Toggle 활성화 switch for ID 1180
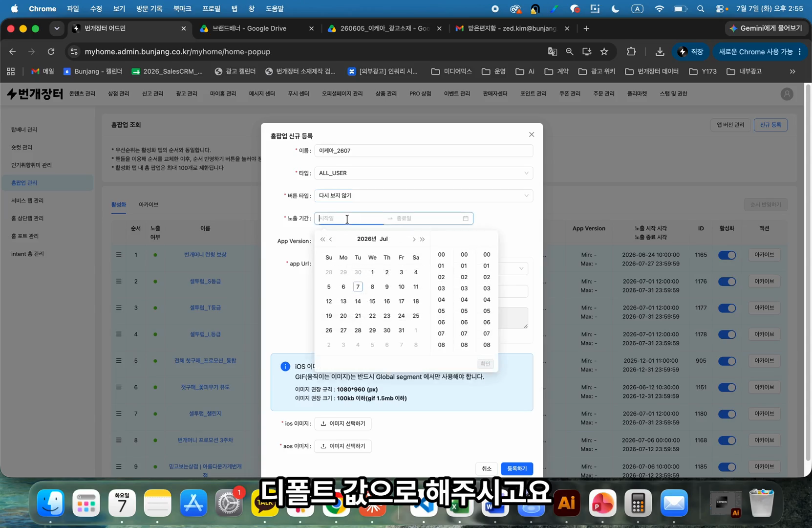This screenshot has height=528, width=812. pyautogui.click(x=727, y=414)
